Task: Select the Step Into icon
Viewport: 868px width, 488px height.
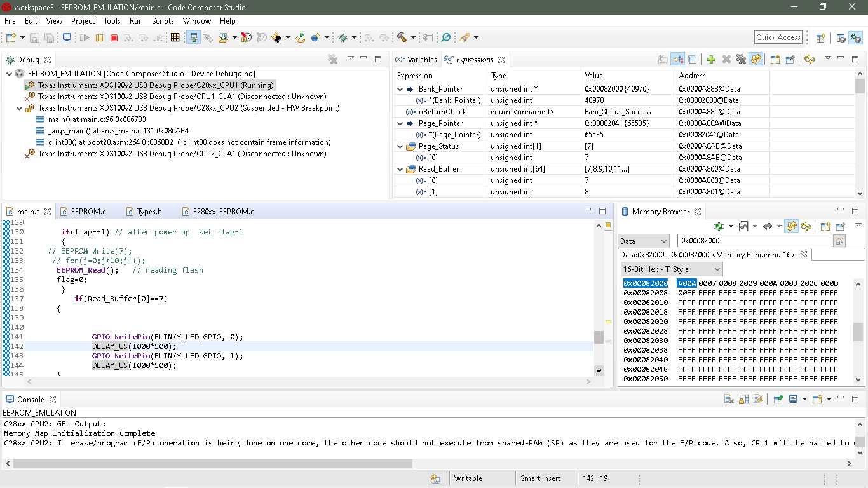Action: pos(128,37)
